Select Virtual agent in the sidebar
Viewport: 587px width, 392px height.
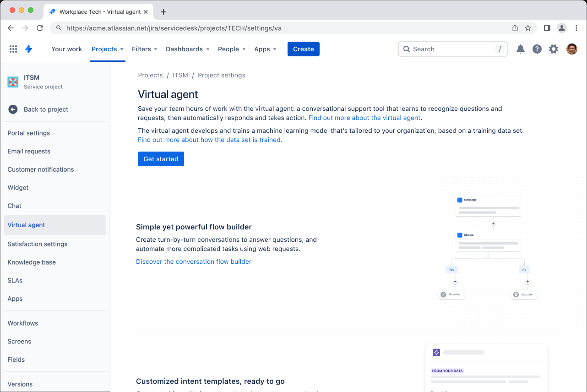(x=26, y=225)
